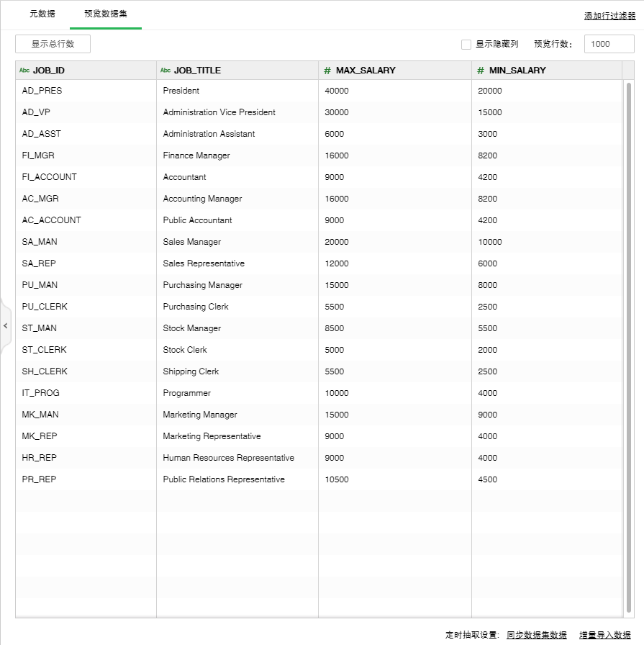Expand the collapsed left side panel arrow
Viewport: 644px width, 645px height.
6,325
